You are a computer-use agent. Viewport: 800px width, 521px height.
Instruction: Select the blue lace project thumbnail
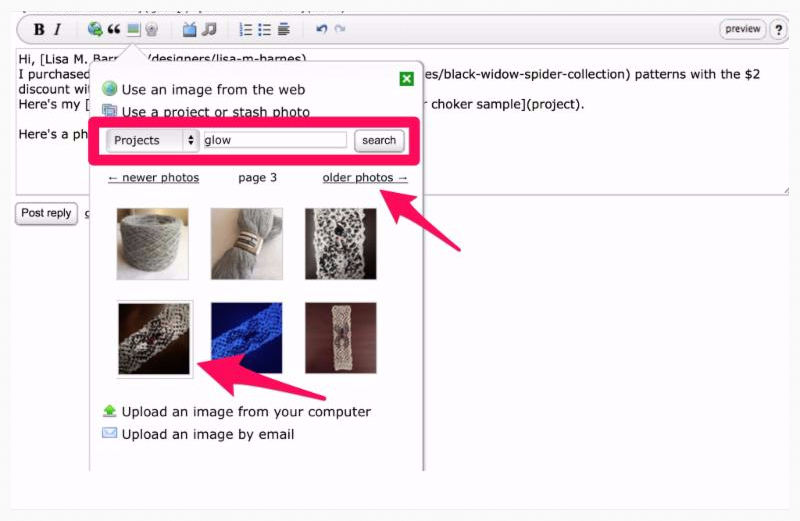click(x=247, y=338)
